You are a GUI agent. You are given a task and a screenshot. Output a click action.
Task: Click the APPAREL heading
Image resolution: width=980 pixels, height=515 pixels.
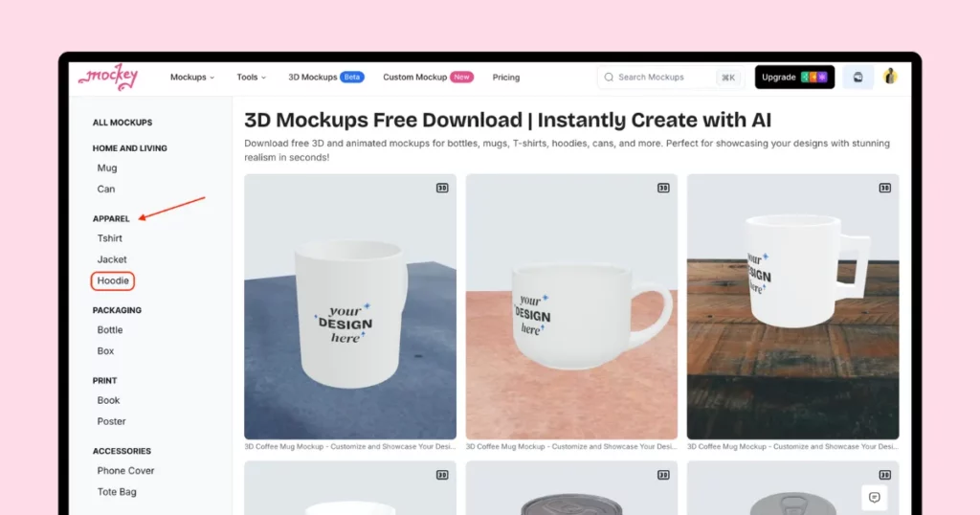pos(111,219)
